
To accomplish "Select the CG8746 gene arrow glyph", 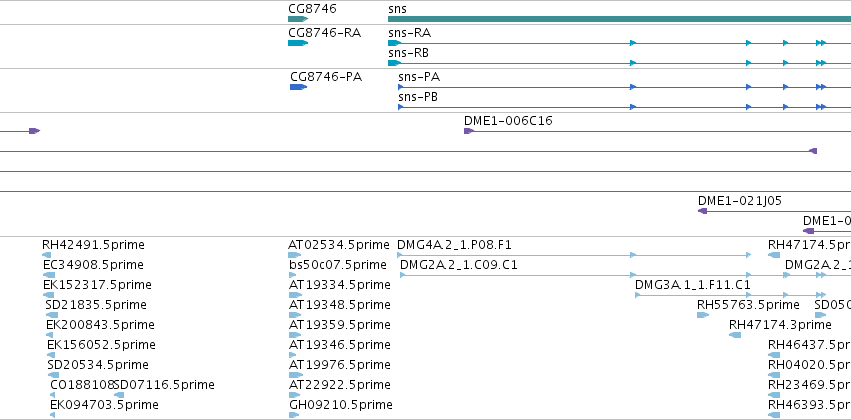I will [298, 19].
